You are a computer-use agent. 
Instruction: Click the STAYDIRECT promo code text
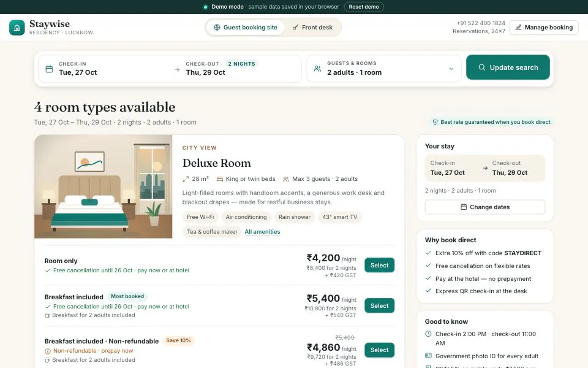pos(522,253)
